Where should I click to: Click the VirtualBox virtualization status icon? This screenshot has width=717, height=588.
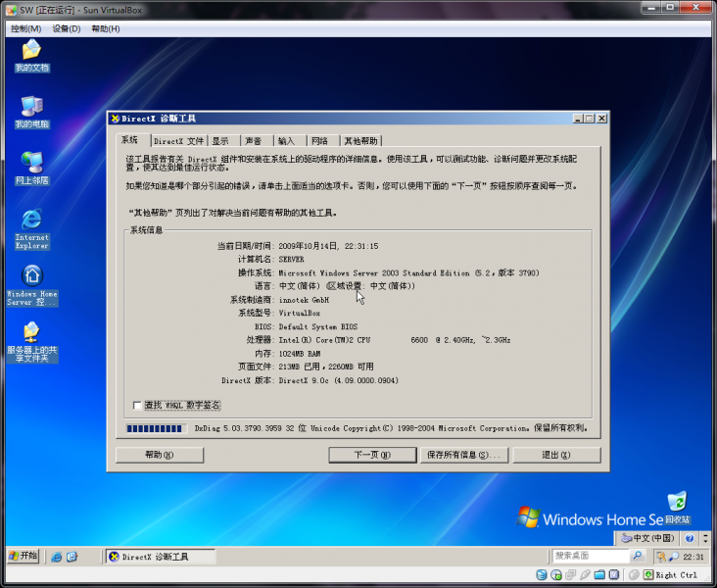click(x=613, y=574)
